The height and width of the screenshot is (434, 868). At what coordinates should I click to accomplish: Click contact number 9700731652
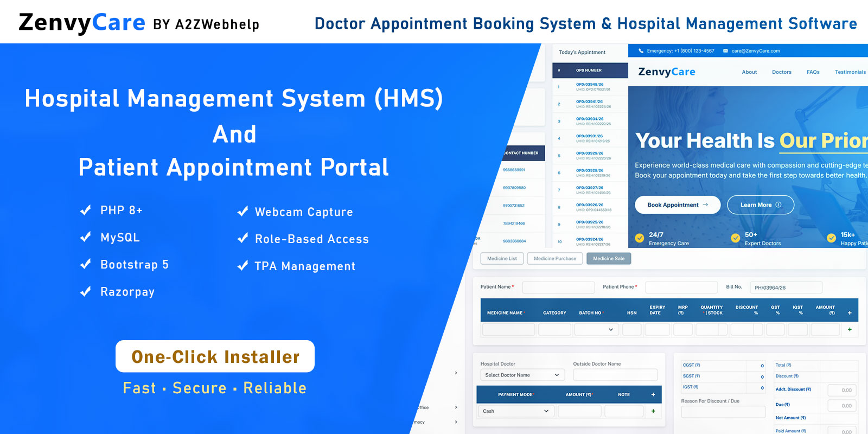pos(514,206)
